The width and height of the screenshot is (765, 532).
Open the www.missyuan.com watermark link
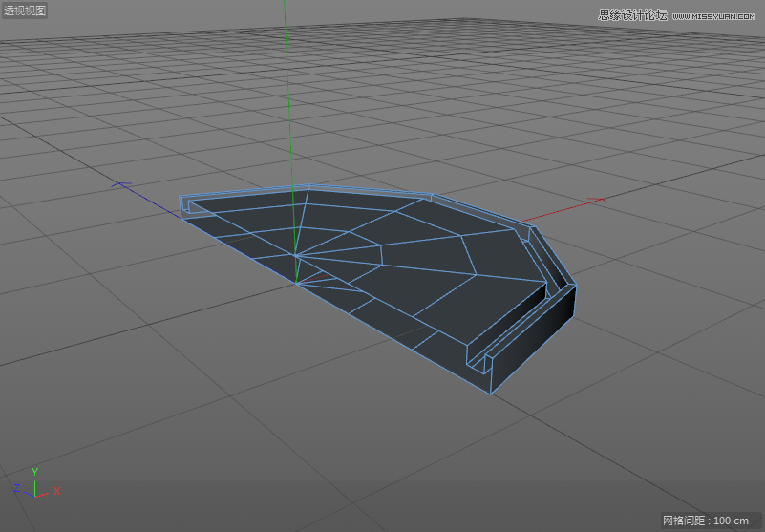tap(716, 15)
